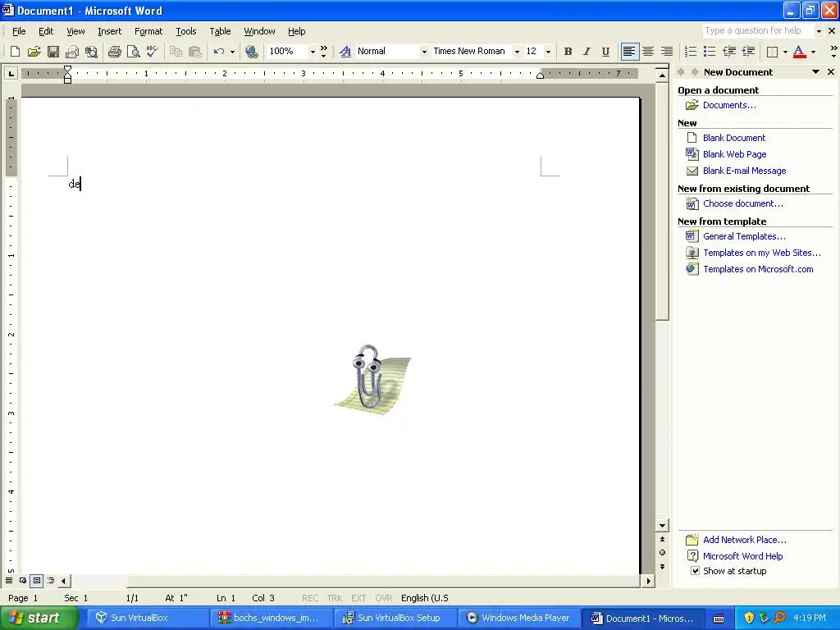Switch to Web Layout view button
Image resolution: width=840 pixels, height=630 pixels.
[23, 580]
